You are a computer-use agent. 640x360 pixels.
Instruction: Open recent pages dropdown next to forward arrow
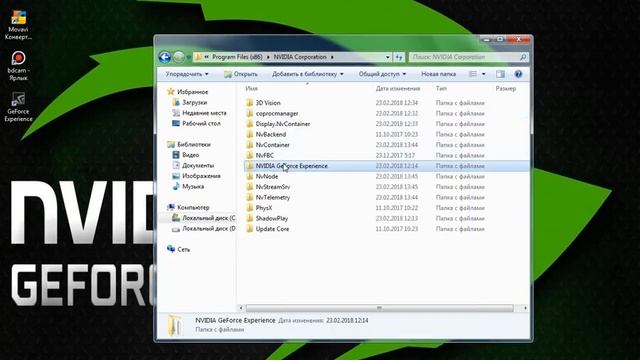[189, 57]
